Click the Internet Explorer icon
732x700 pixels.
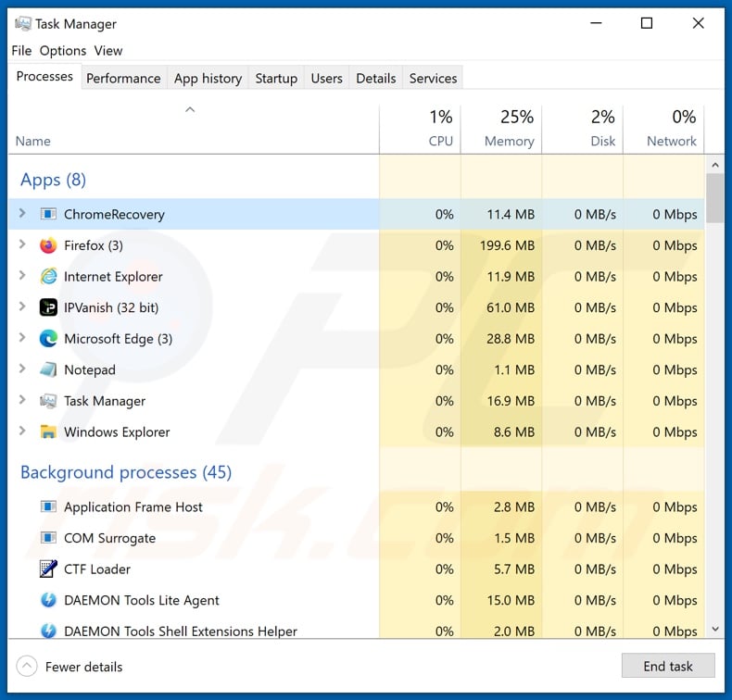click(48, 277)
